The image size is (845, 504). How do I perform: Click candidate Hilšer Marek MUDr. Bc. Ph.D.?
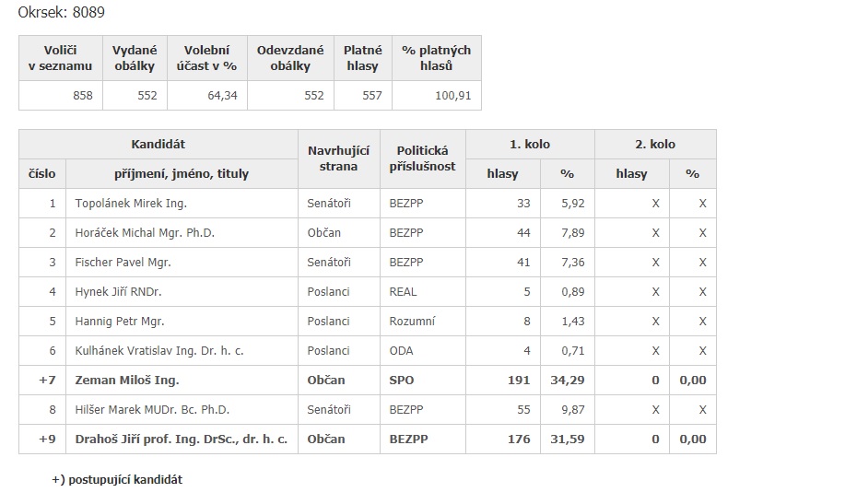[152, 410]
